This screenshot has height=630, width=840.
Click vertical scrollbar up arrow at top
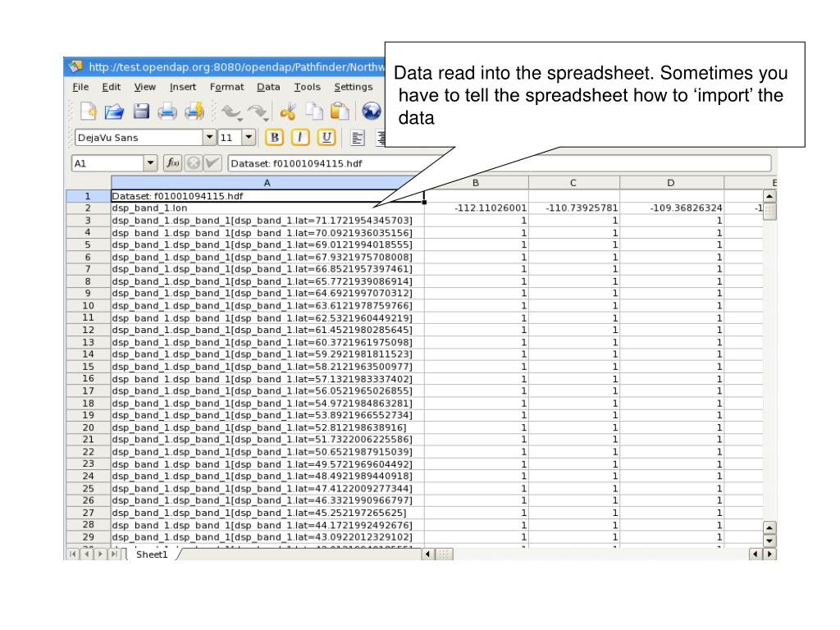click(x=769, y=196)
